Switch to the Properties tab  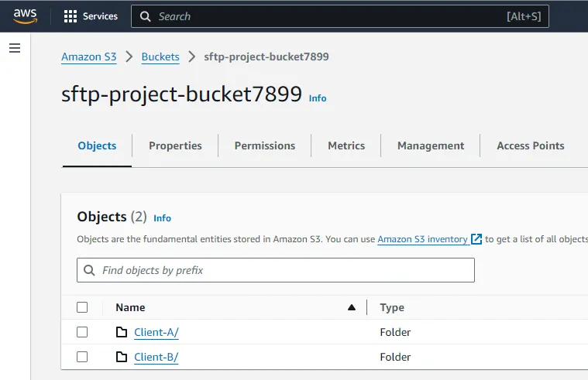pos(175,145)
